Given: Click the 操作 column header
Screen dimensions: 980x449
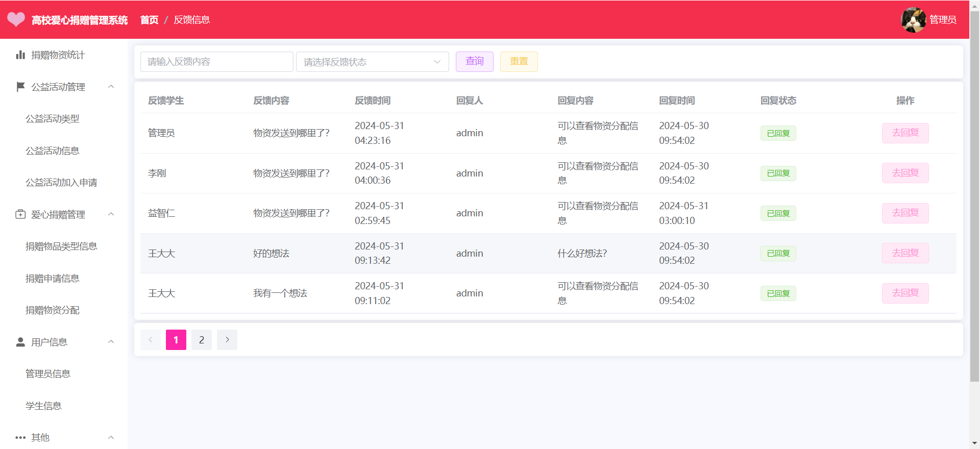Looking at the screenshot, I should click(x=905, y=101).
